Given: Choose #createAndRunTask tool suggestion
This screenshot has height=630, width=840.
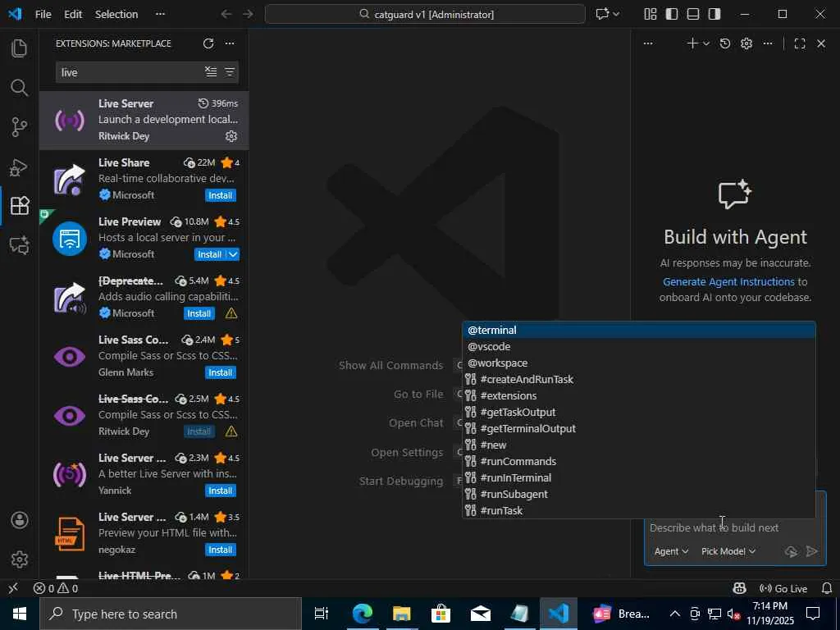Looking at the screenshot, I should tap(638, 379).
